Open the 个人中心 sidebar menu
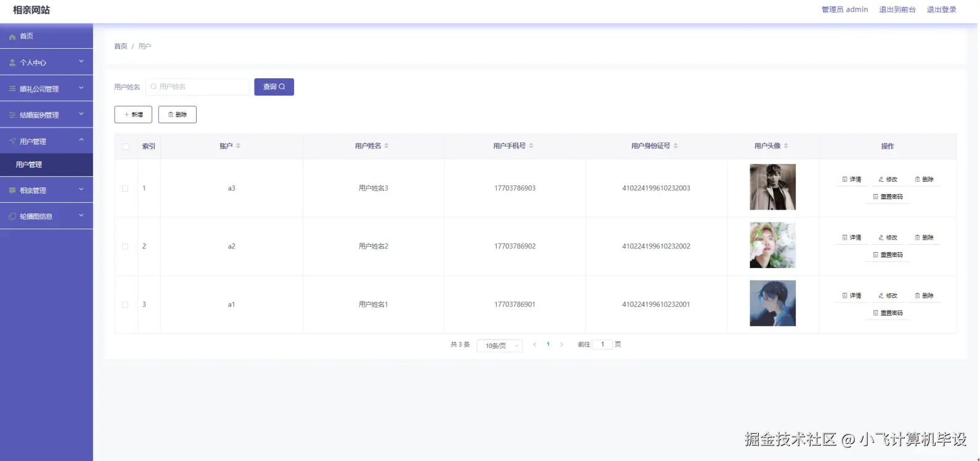Image resolution: width=980 pixels, height=461 pixels. (46, 63)
